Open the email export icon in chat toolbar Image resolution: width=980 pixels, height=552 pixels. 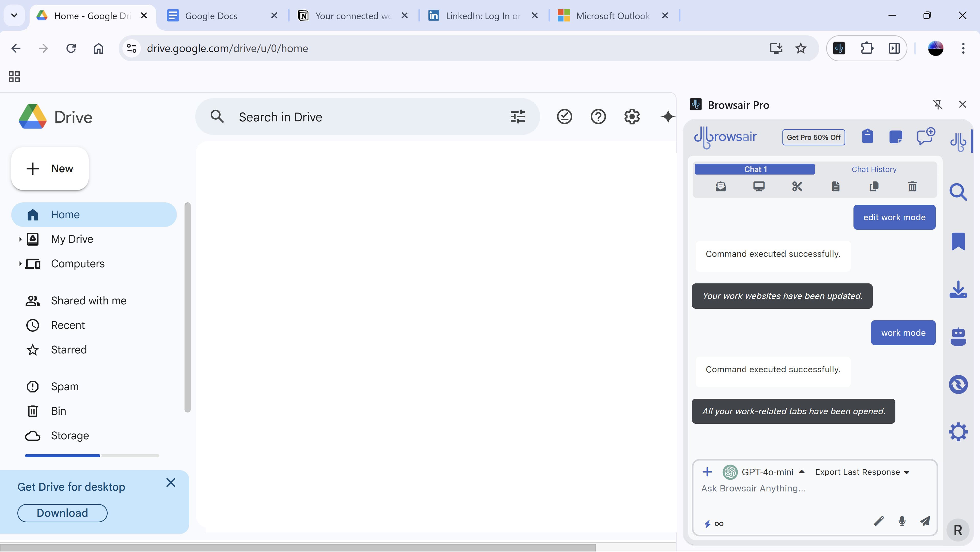pos(721,186)
